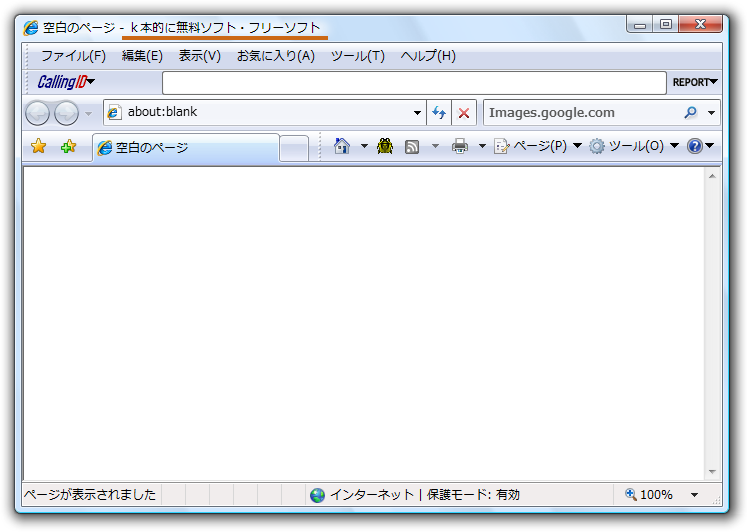The height and width of the screenshot is (532, 747).
Task: Open Favorites Center star icon
Action: [x=38, y=147]
